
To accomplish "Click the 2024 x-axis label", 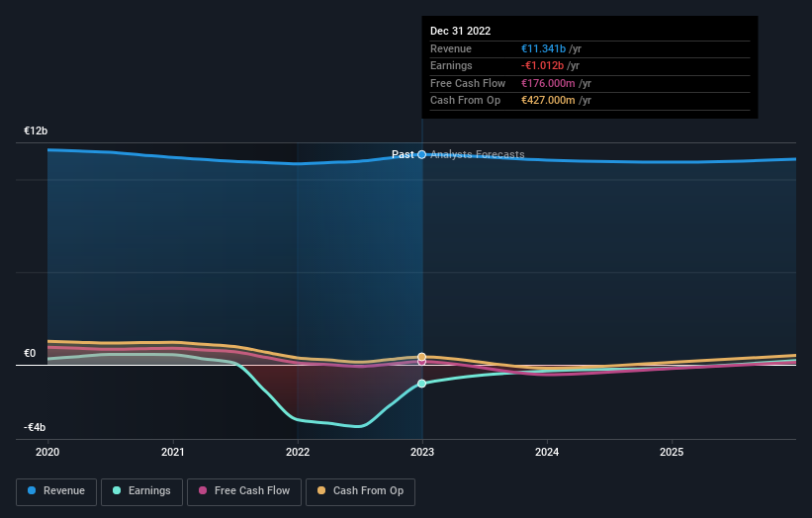I will (x=547, y=453).
